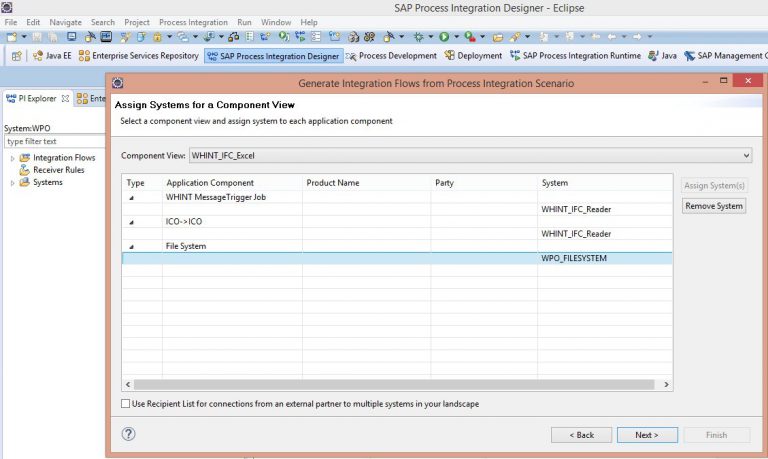Expand the Systems tree node
Screen dimensions: 768x459
click(12, 183)
